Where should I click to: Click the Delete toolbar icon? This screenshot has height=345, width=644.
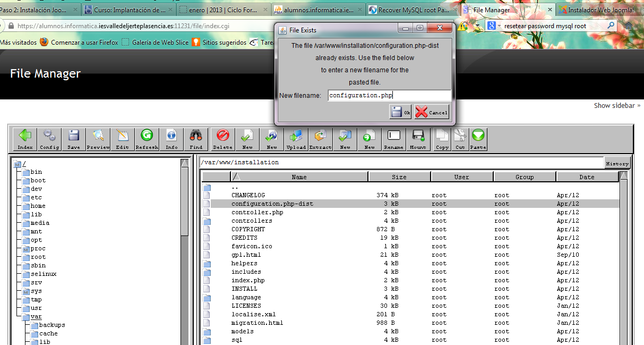[222, 139]
